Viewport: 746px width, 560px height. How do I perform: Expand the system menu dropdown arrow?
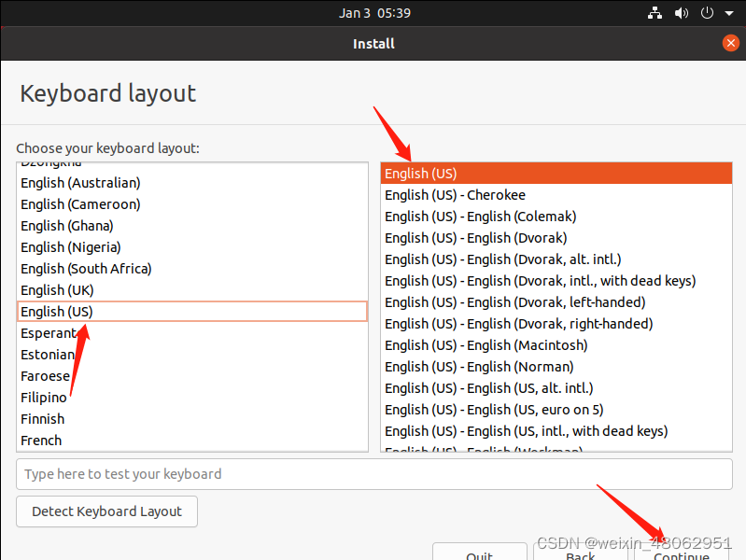point(729,14)
